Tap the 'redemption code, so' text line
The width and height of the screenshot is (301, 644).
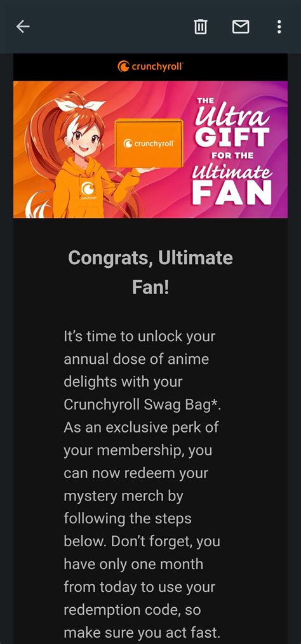click(132, 610)
